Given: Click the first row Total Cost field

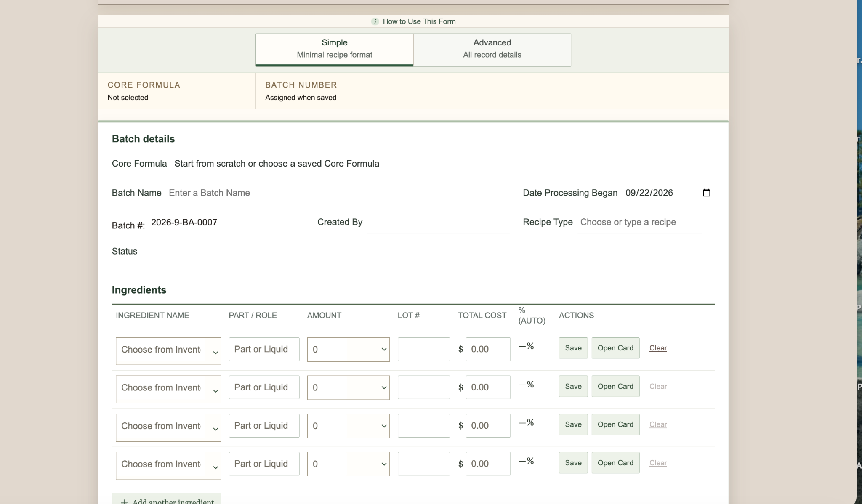Looking at the screenshot, I should (488, 349).
